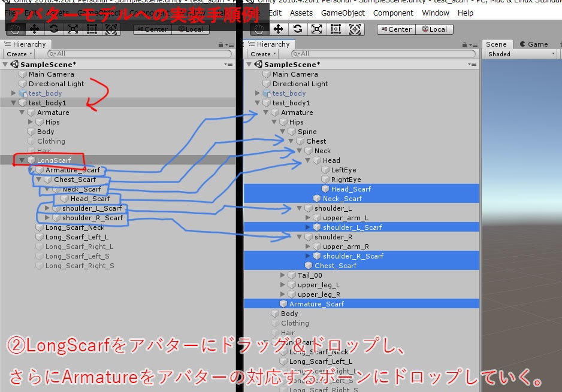Open the Assets menu in right window
The image size is (562, 392).
click(x=301, y=13)
